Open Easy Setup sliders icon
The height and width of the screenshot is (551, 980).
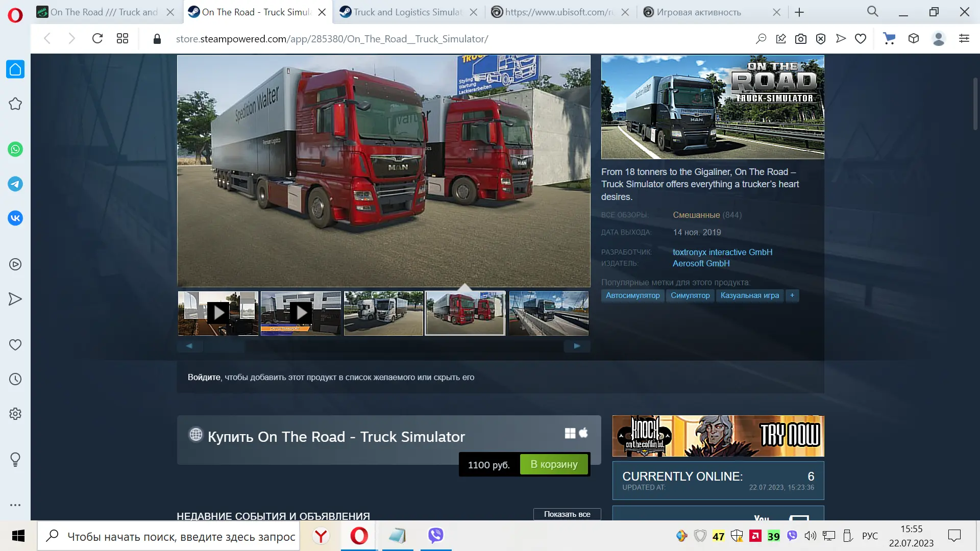[x=964, y=39]
